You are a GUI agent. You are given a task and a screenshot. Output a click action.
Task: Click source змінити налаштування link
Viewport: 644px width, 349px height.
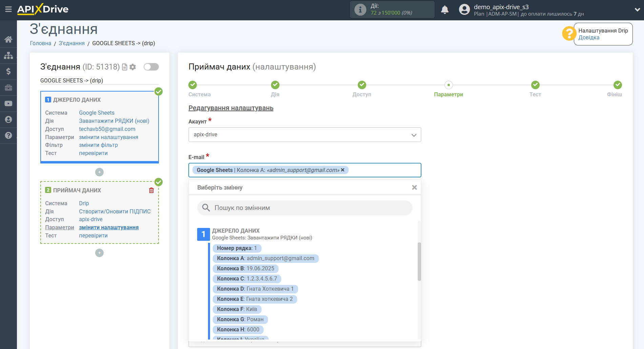108,137
